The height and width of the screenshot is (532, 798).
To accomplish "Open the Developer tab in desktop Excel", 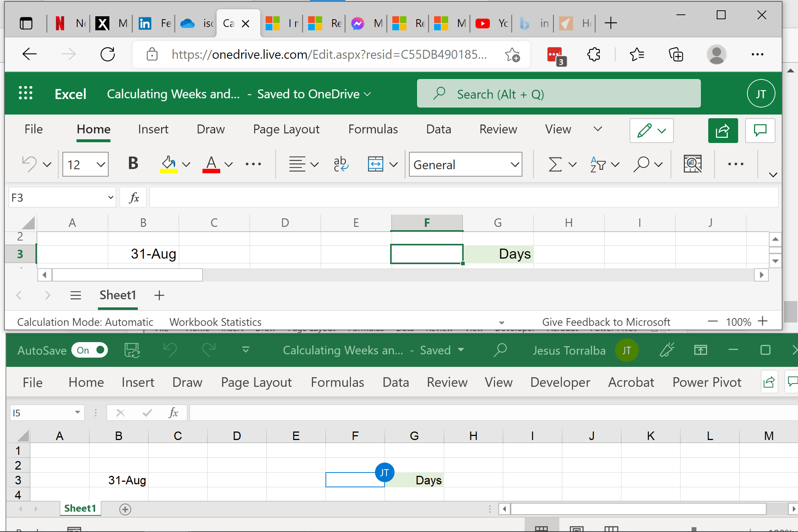I will (560, 382).
